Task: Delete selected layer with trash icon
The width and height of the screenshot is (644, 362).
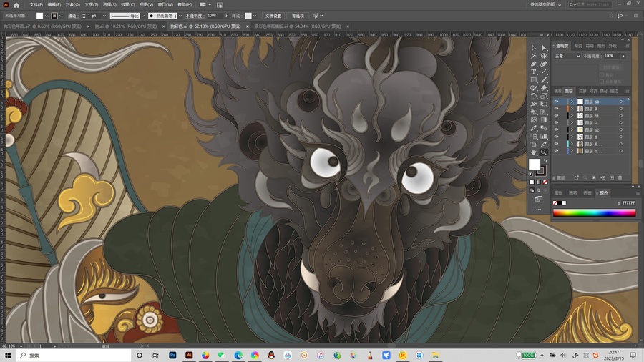Action: pyautogui.click(x=620, y=177)
